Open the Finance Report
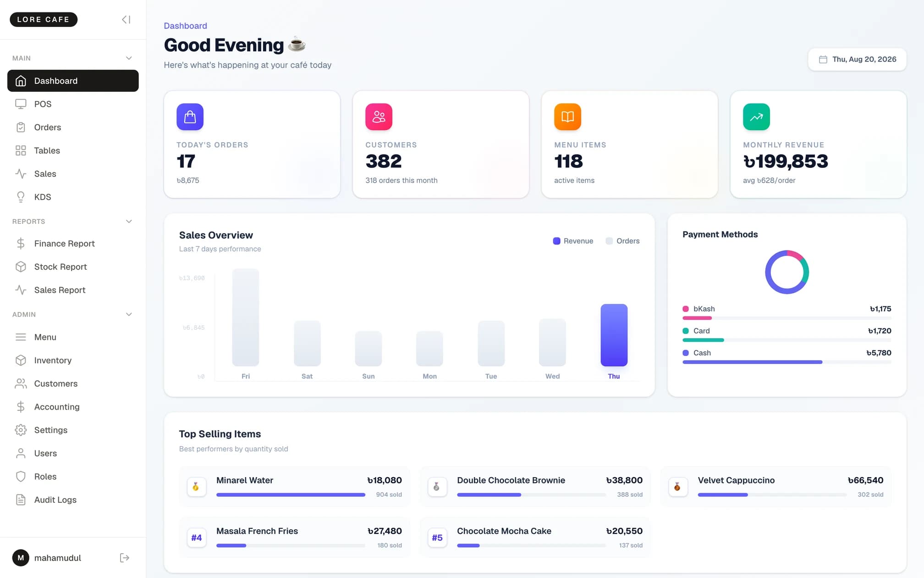 (x=73, y=244)
